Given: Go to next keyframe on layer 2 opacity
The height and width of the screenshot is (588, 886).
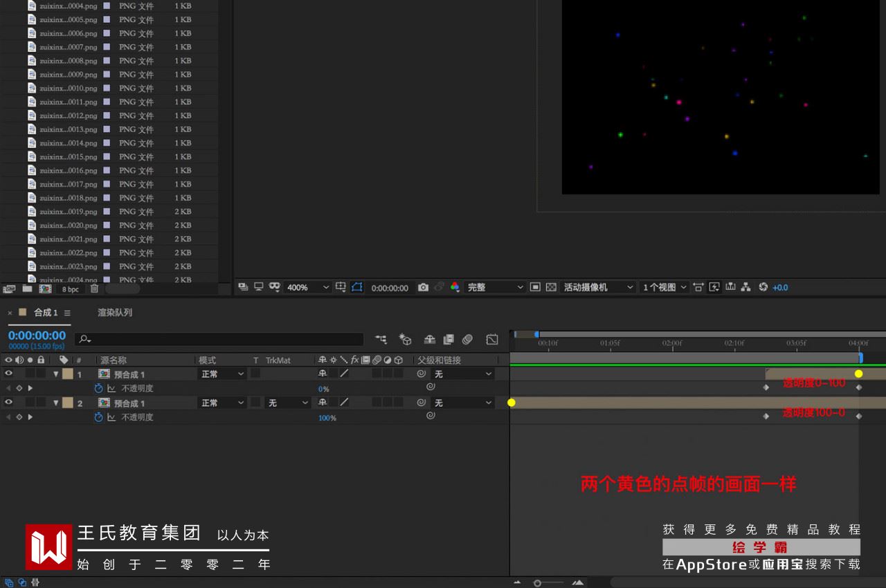Looking at the screenshot, I should pos(30,417).
